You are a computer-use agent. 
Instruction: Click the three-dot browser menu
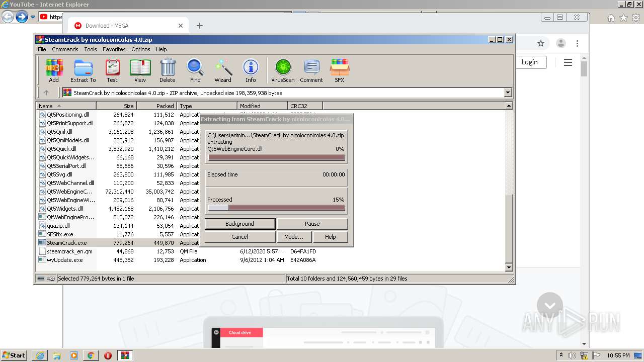coord(577,43)
